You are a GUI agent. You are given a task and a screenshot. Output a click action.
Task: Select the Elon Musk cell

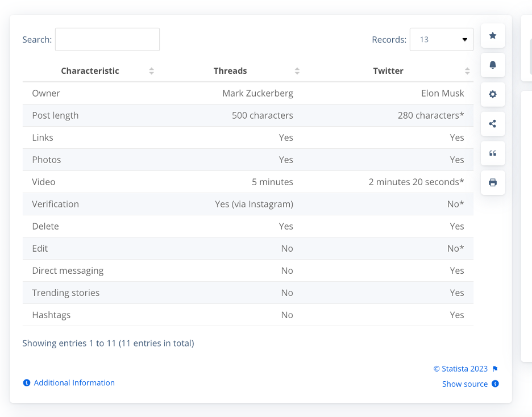pos(442,93)
